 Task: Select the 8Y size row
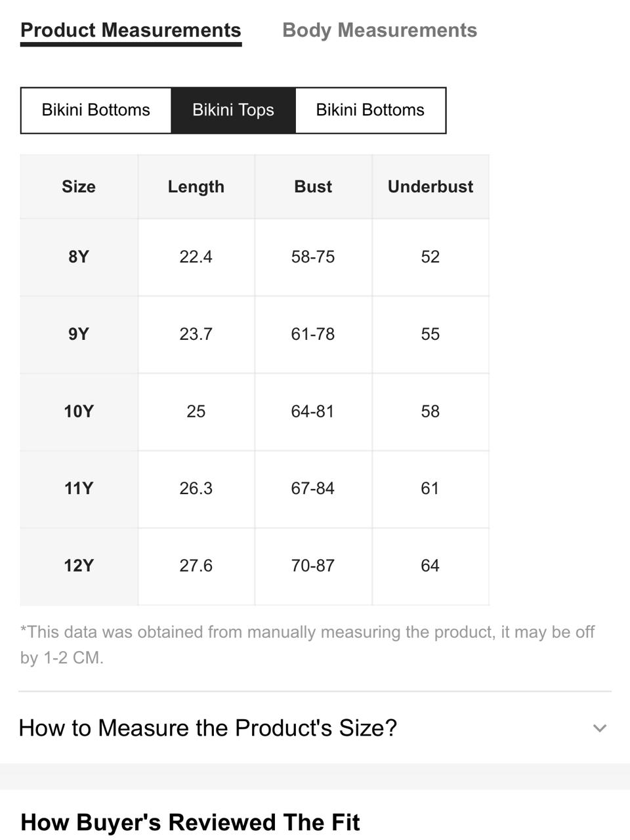[255, 257]
